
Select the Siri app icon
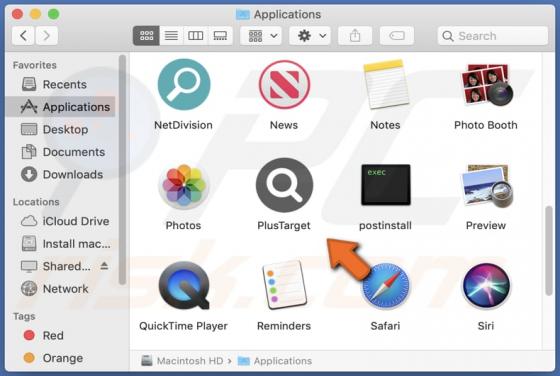[x=486, y=286]
